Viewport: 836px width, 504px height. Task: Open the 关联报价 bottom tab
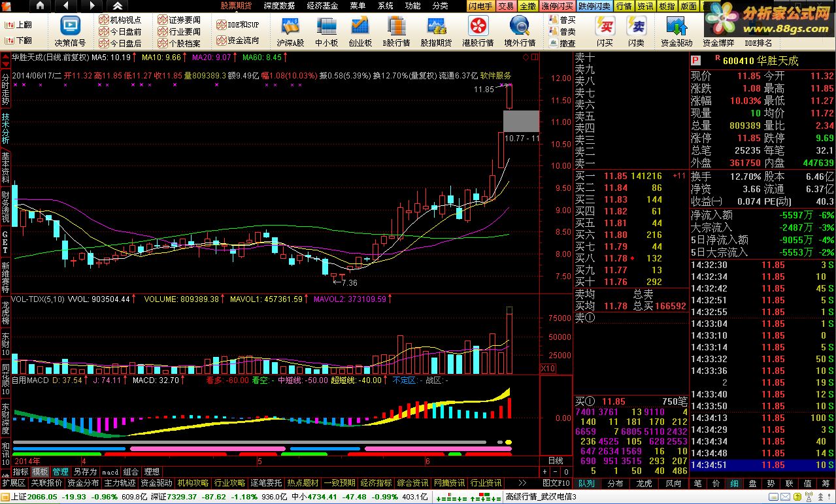(46, 483)
